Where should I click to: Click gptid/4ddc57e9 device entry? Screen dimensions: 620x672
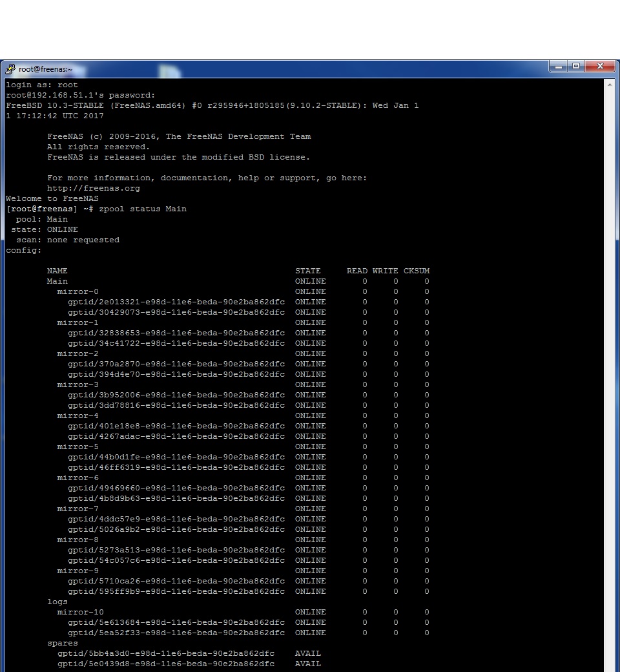pyautogui.click(x=176, y=519)
